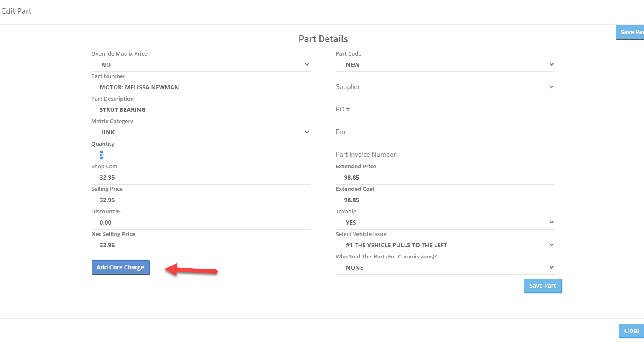The image size is (644, 342).
Task: Focus the Discount % field
Action: (201, 223)
